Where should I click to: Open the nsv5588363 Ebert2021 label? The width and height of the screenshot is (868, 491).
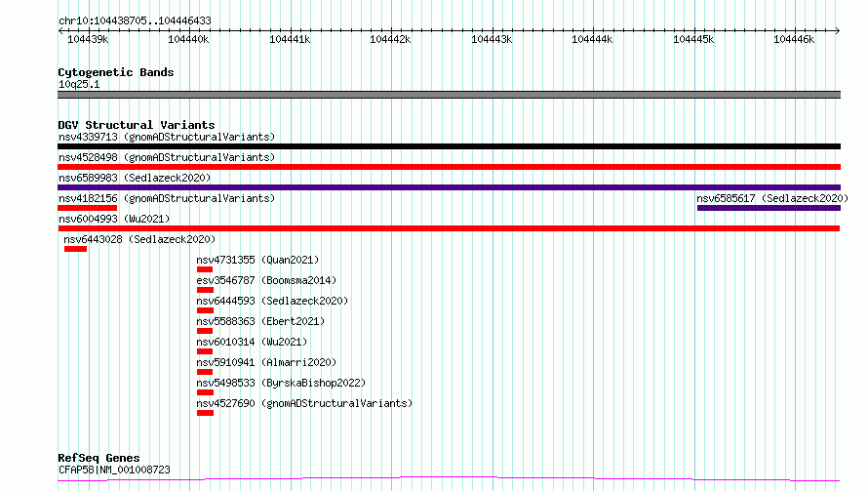pyautogui.click(x=260, y=321)
